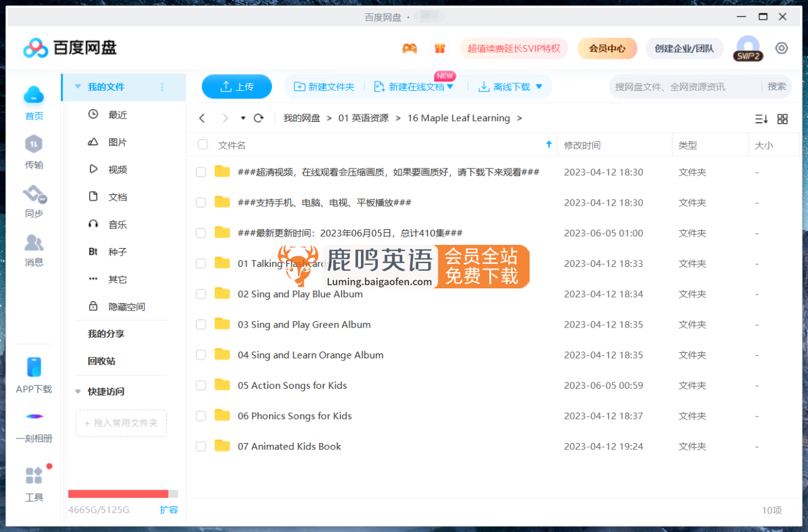Open the sort order icon

[x=761, y=119]
